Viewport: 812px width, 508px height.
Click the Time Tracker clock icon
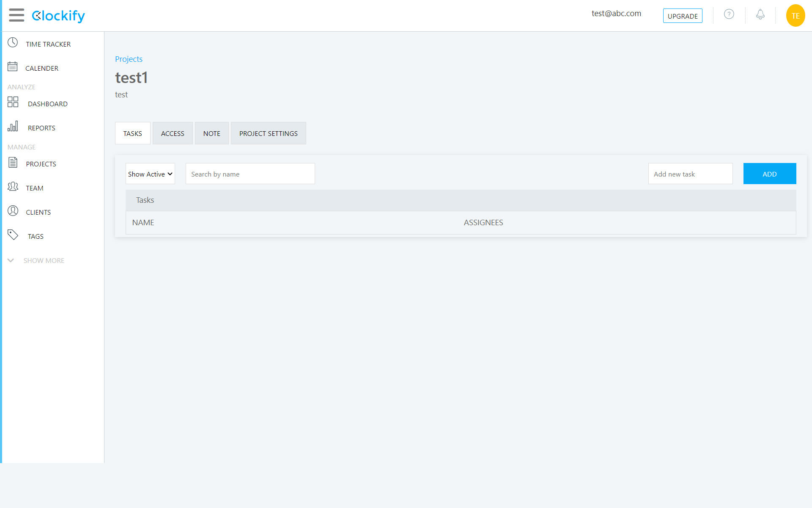(13, 43)
